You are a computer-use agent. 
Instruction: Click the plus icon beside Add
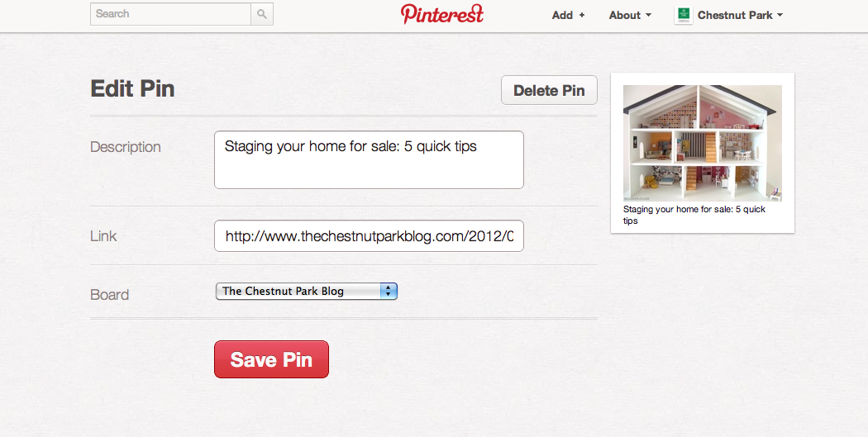581,15
